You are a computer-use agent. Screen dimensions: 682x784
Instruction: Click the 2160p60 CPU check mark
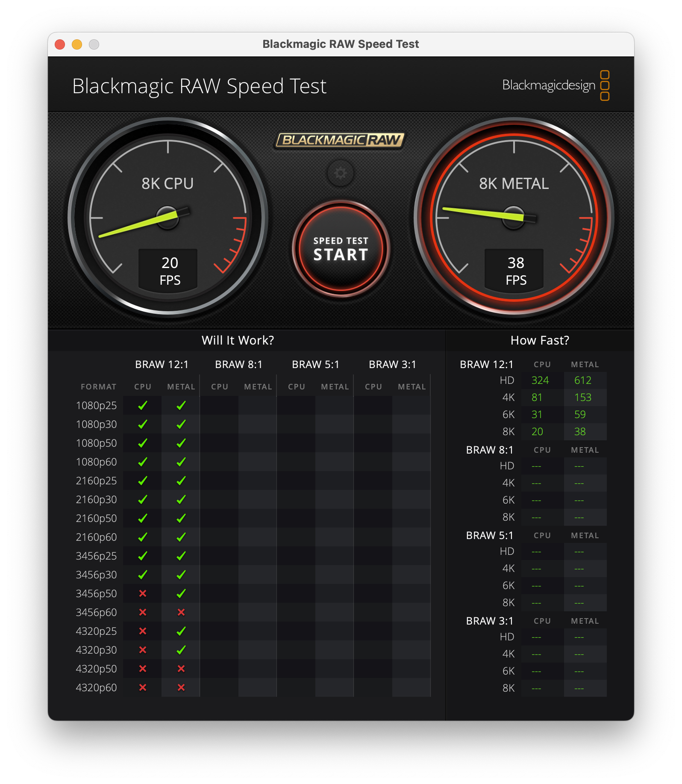tap(143, 537)
